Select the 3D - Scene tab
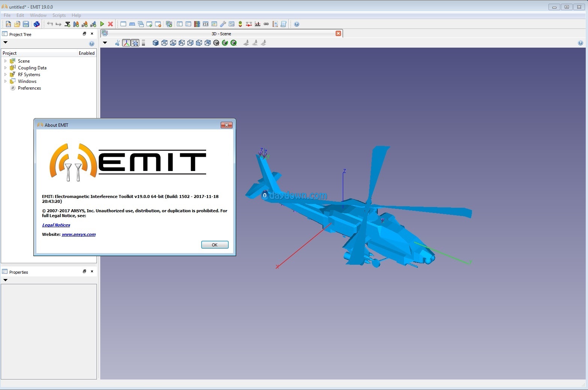This screenshot has height=390, width=588. [x=222, y=34]
